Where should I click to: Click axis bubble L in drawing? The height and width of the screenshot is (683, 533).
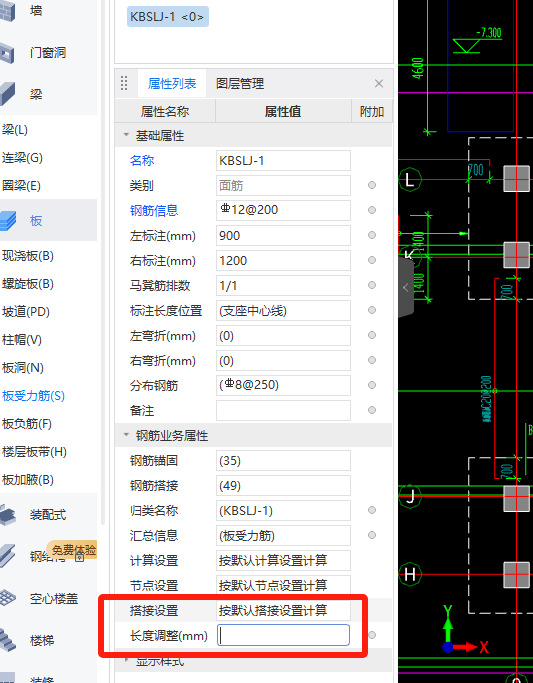[410, 179]
